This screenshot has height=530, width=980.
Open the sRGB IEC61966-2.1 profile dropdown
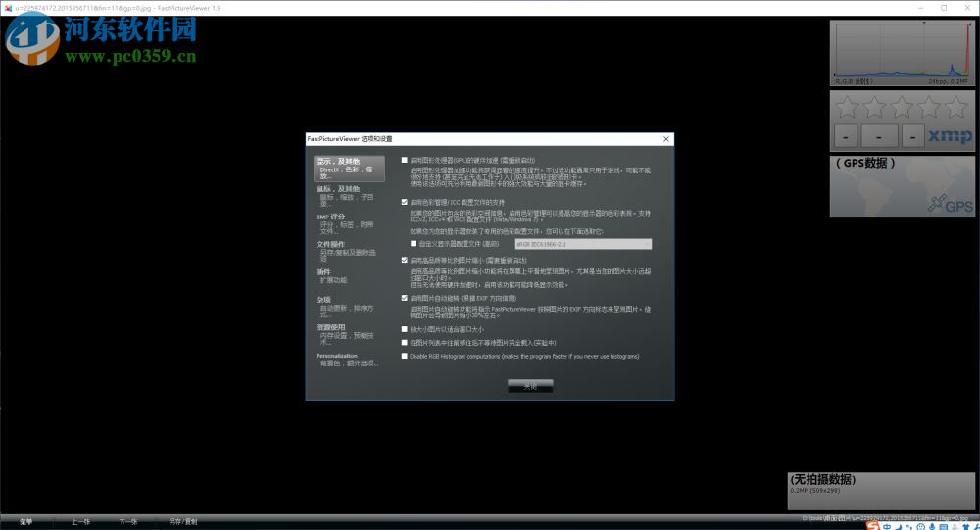(583, 244)
